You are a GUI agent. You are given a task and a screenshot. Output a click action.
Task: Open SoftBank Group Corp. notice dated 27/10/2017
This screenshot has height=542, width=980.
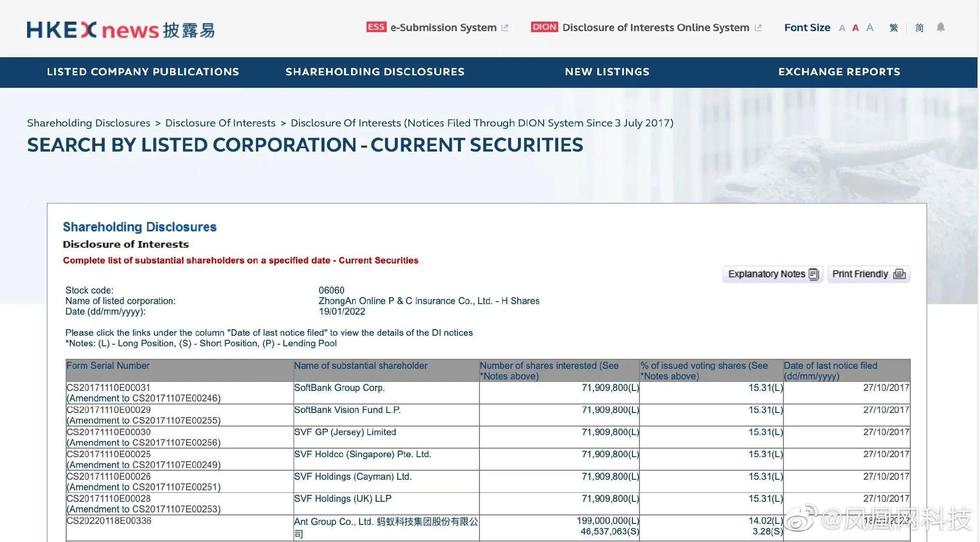click(886, 387)
